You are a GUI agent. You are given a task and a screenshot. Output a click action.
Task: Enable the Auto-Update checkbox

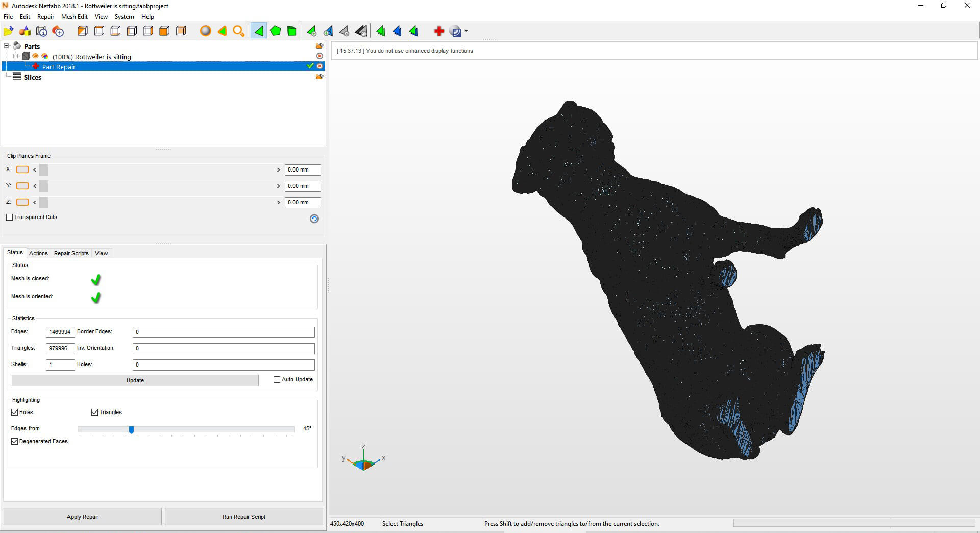pyautogui.click(x=277, y=380)
